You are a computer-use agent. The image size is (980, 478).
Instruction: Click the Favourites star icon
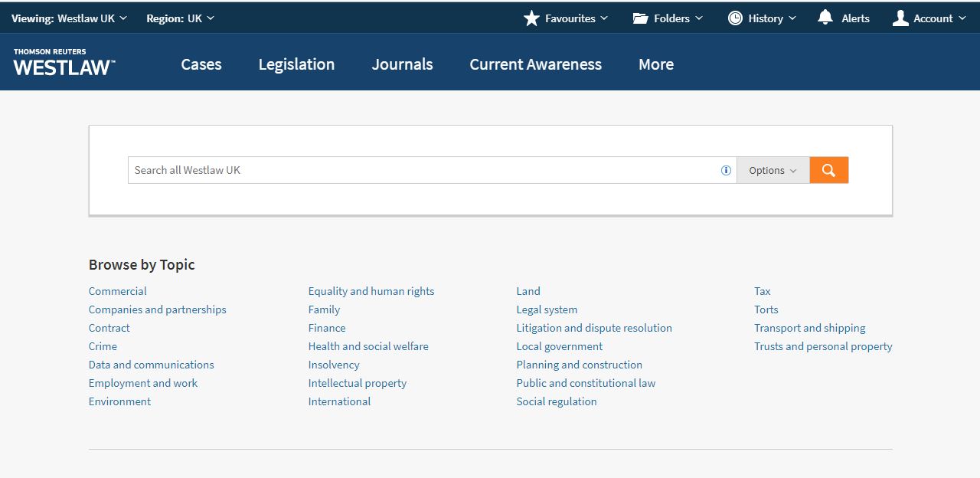click(531, 18)
